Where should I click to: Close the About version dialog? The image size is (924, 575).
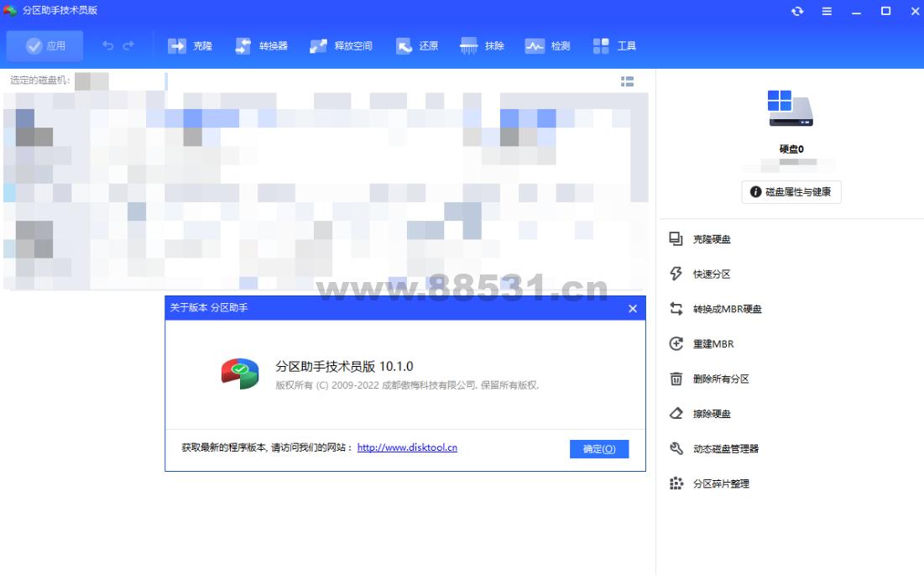632,309
